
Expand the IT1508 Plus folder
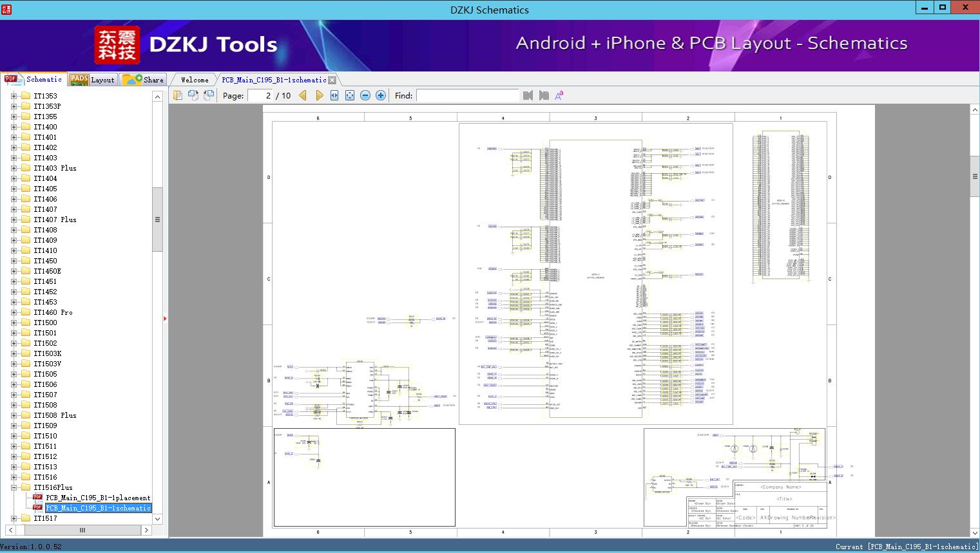click(14, 415)
